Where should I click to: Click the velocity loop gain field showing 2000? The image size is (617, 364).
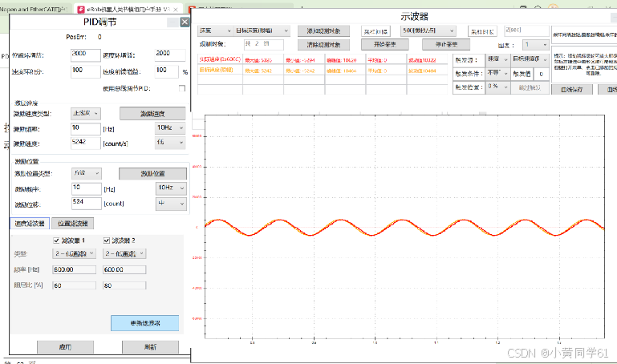tap(170, 55)
